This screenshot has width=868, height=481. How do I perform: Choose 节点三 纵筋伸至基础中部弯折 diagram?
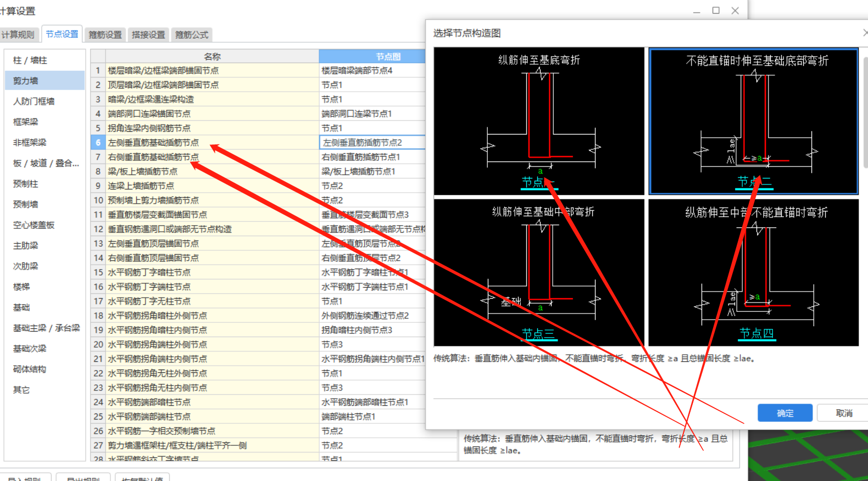(539, 272)
